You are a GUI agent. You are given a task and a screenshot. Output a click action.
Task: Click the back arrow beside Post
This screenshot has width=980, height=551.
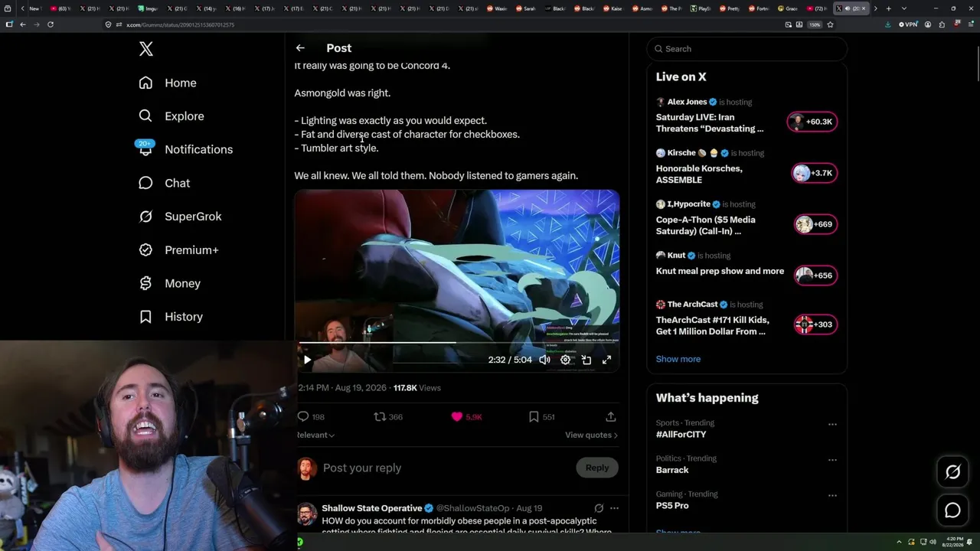[300, 48]
